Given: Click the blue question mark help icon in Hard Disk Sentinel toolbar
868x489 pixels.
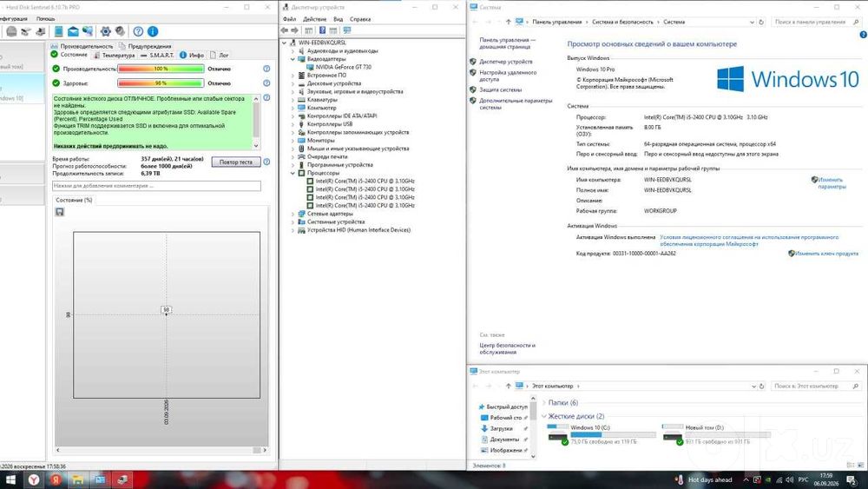Looking at the screenshot, I should coord(138,31).
